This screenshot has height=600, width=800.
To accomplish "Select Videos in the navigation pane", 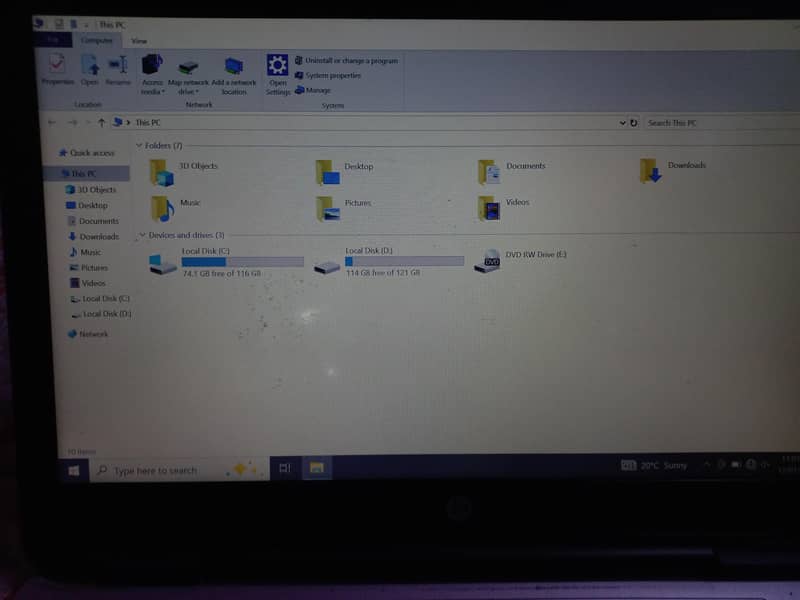I will (x=88, y=283).
